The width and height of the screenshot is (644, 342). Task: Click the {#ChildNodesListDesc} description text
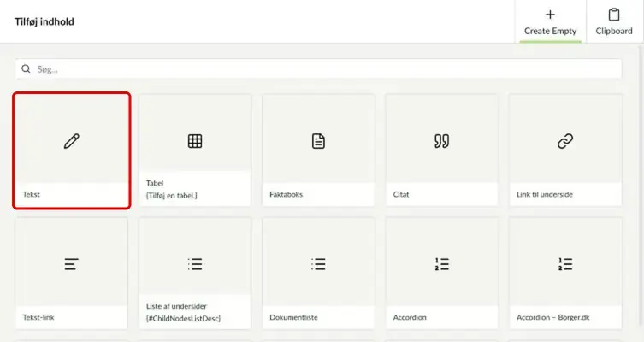coord(183,319)
